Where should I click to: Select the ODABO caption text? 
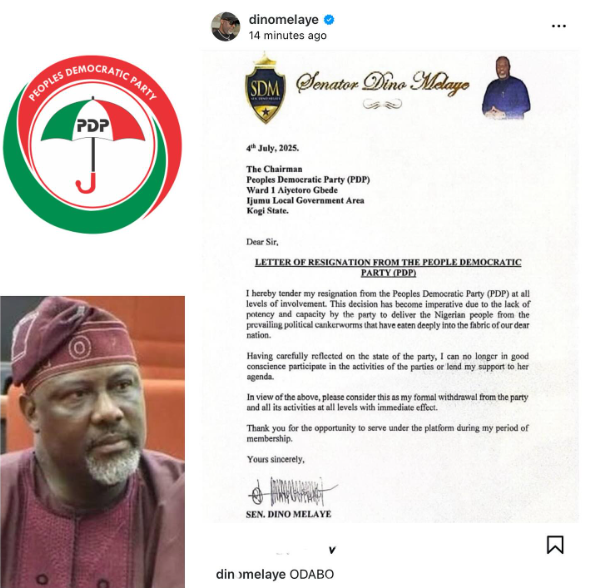tap(311, 574)
